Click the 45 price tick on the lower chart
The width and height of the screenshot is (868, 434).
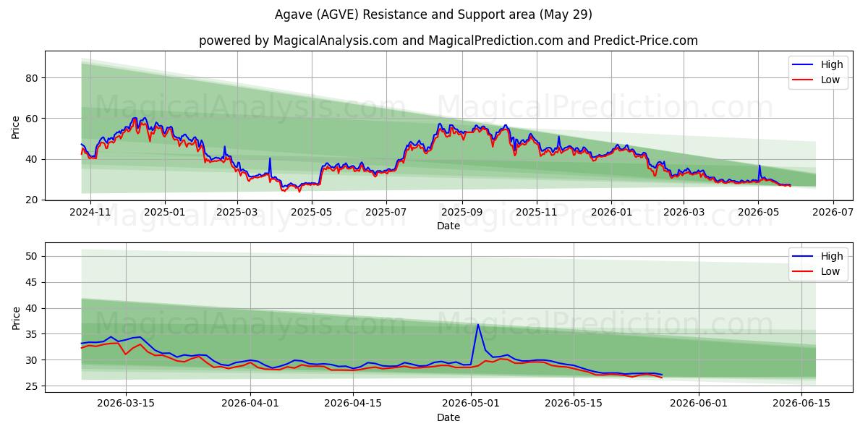pos(33,282)
